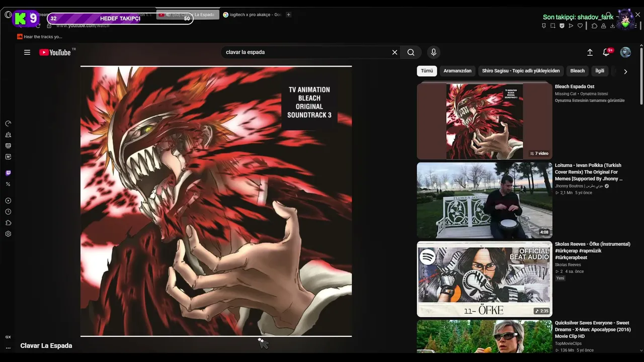
Task: Select the Tümü filter chip
Action: [427, 71]
